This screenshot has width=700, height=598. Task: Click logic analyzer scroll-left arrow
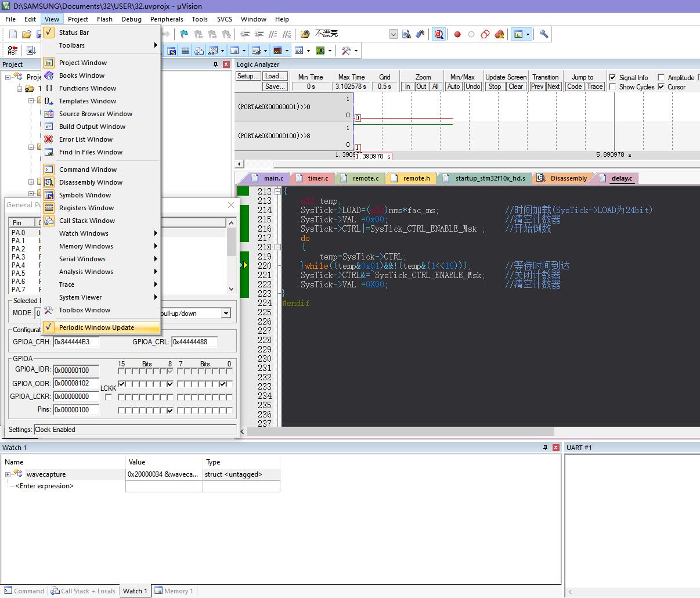click(239, 164)
